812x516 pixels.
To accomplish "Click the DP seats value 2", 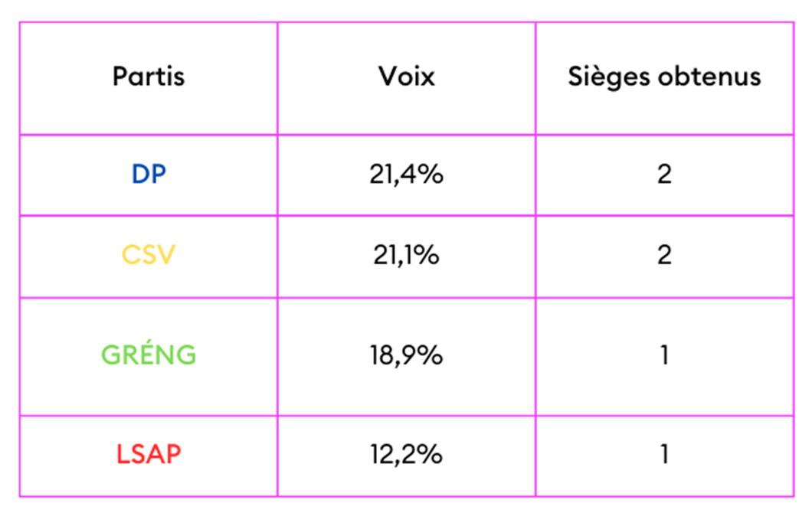I will [664, 175].
